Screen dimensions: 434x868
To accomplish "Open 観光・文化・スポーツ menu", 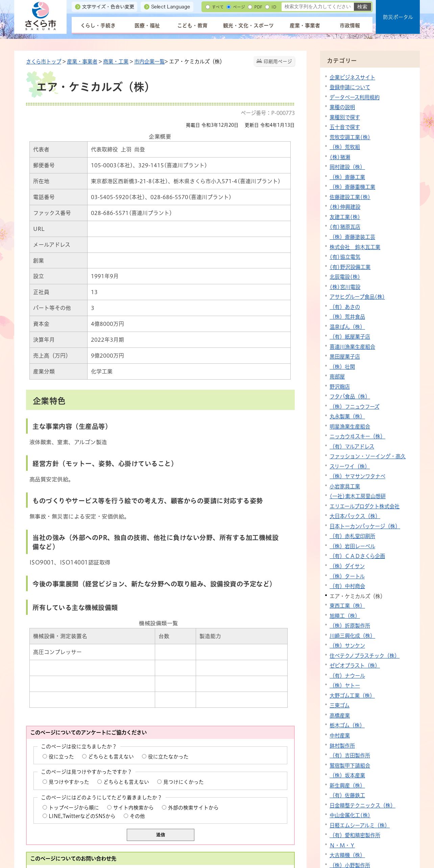I will pos(248,25).
